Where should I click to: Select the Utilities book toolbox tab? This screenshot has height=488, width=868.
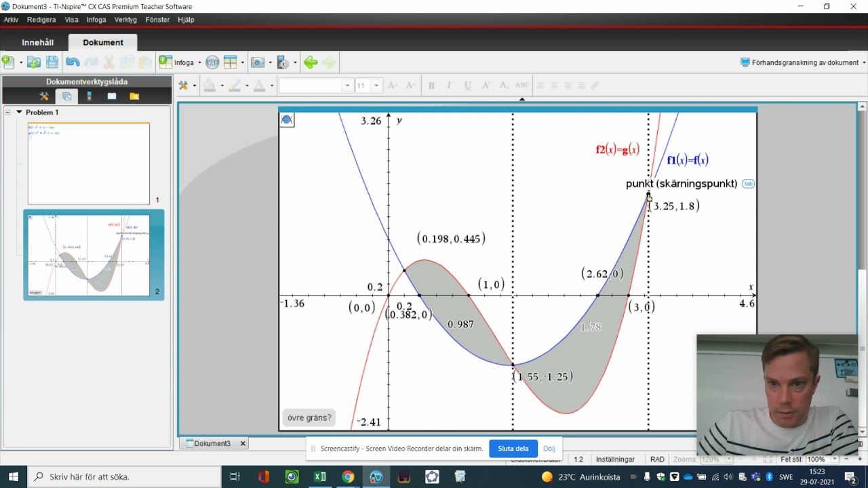(112, 96)
